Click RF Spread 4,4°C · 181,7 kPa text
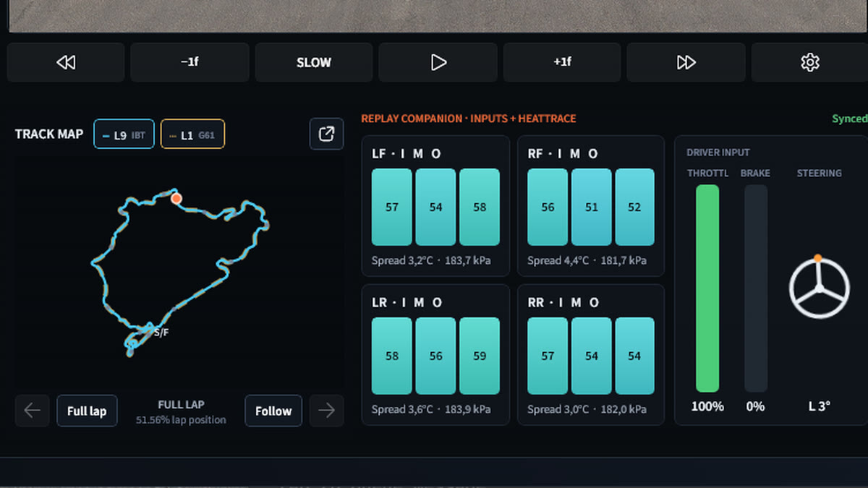 587,260
